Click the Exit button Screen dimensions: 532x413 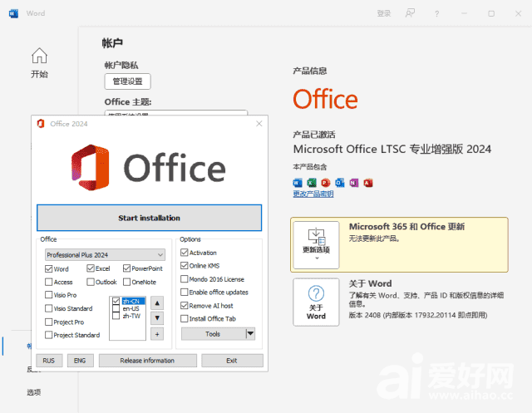[x=232, y=361]
